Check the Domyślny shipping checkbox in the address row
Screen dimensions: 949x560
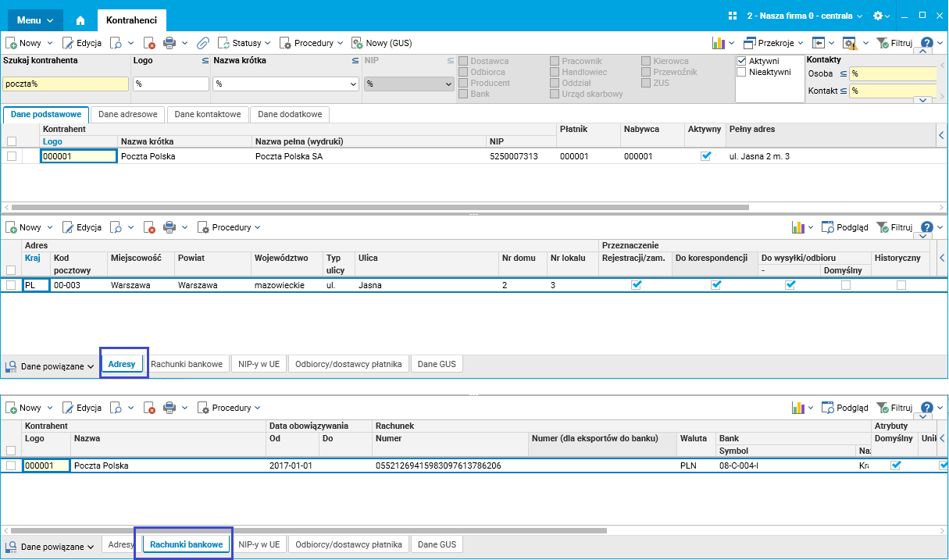(845, 285)
